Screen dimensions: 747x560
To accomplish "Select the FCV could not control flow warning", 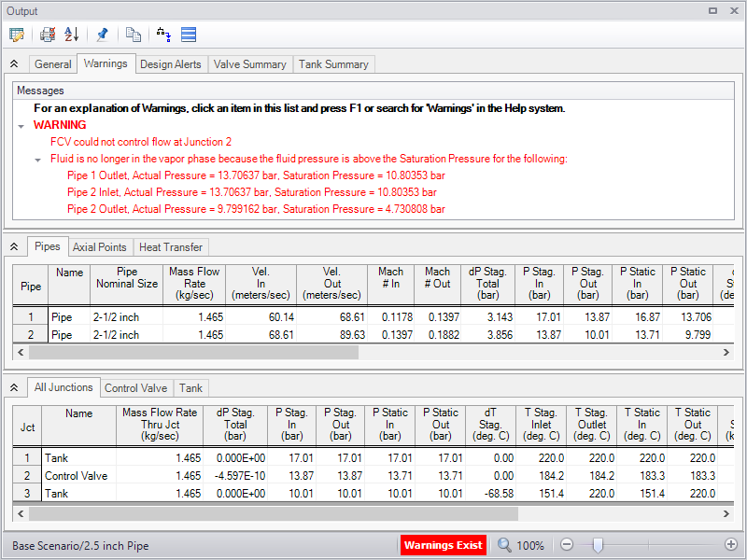I will point(140,142).
